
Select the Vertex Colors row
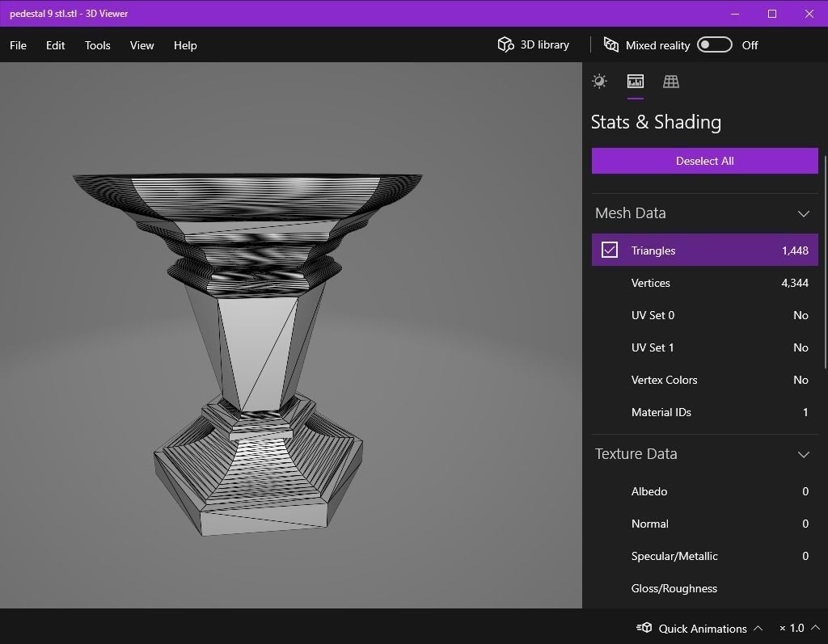tap(704, 380)
